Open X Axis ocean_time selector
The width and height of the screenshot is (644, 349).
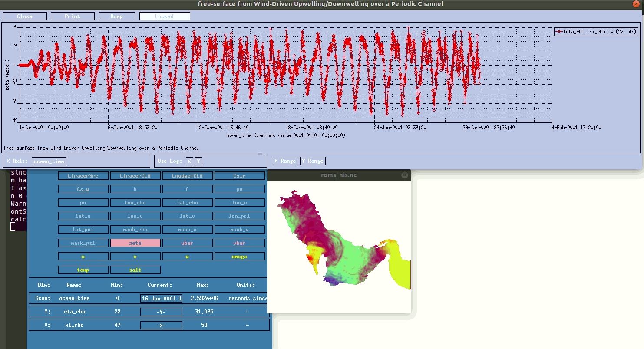point(49,161)
